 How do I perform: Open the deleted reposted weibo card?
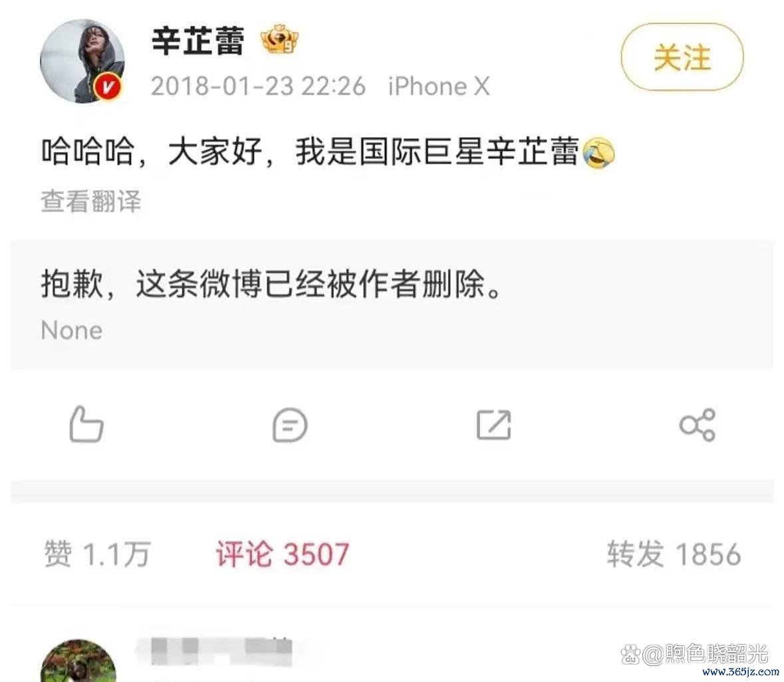pyautogui.click(x=392, y=305)
